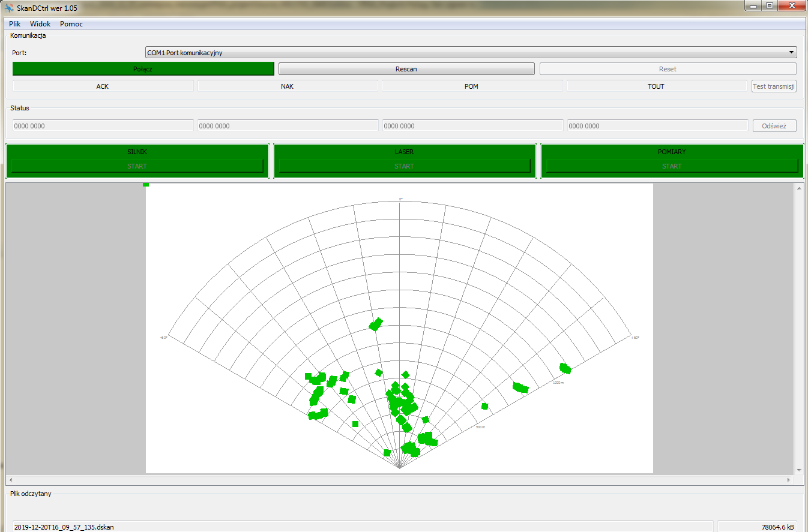This screenshot has width=808, height=532.
Task: Open the Plik menu
Action: point(15,24)
